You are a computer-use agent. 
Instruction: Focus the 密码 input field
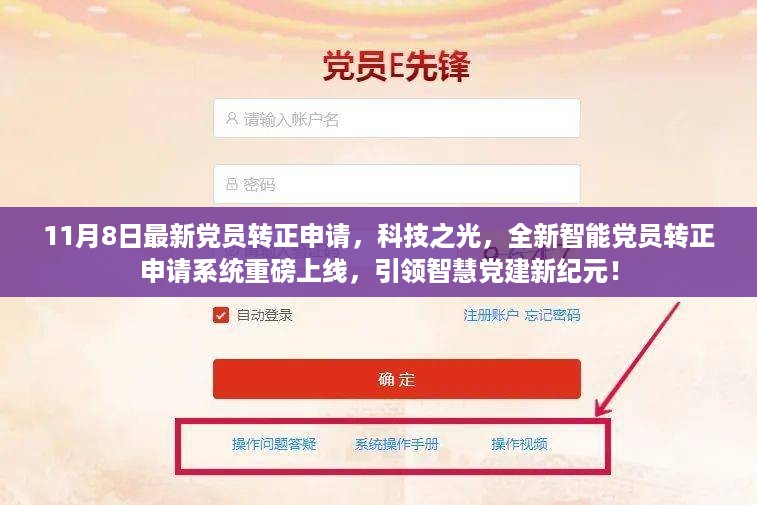(x=397, y=184)
